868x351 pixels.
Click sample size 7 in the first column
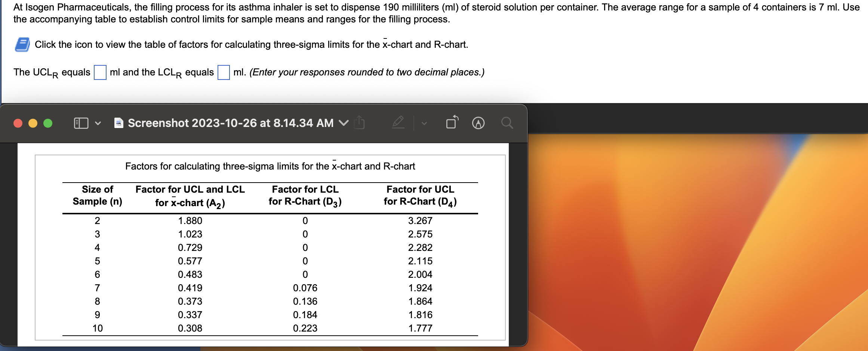point(98,288)
